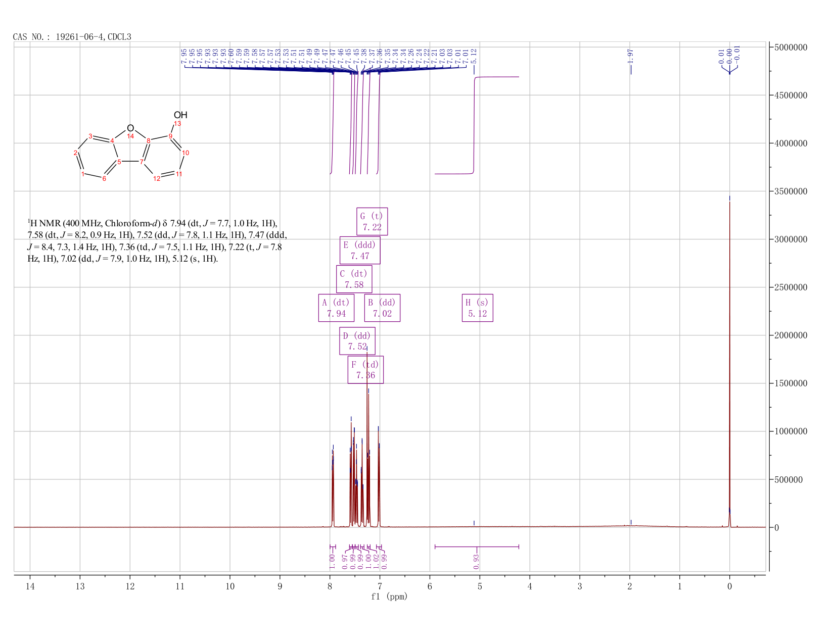The image size is (834, 644).
Task: Select the G (t) 7.22 multiplet box
Action: click(x=372, y=221)
